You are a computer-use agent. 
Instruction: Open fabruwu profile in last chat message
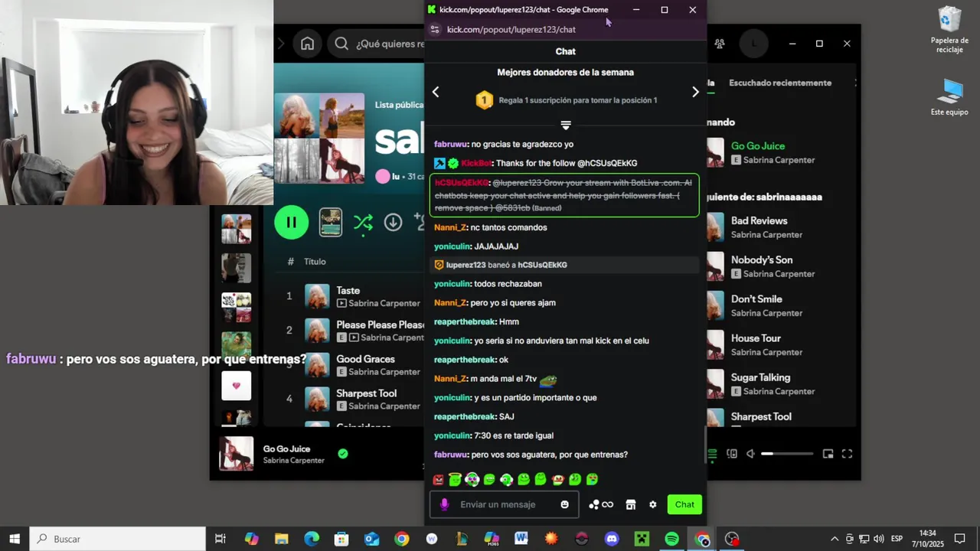click(450, 455)
